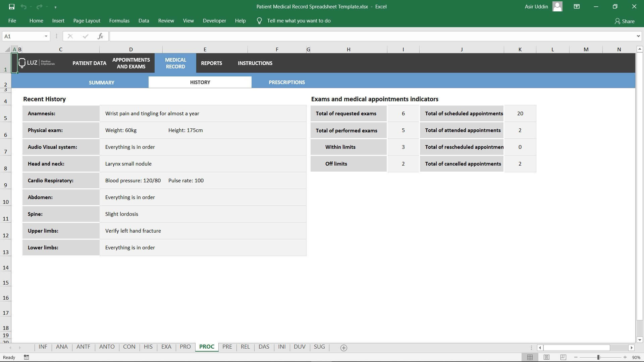This screenshot has width=644, height=362.
Task: Go to REPORTS section
Action: tap(211, 63)
